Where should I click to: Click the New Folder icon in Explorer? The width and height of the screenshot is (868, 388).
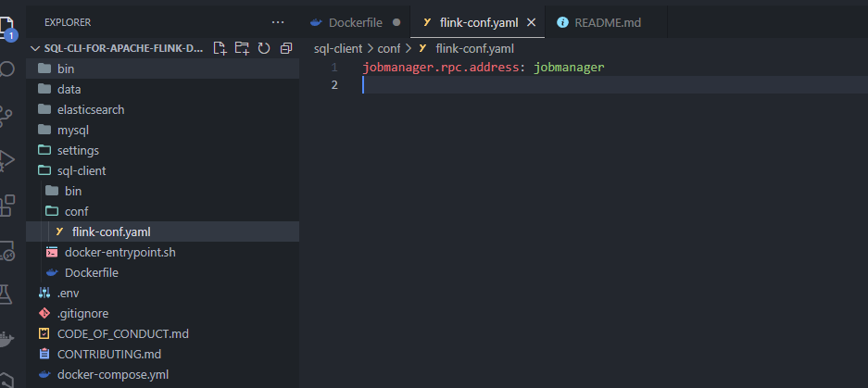[242, 49]
